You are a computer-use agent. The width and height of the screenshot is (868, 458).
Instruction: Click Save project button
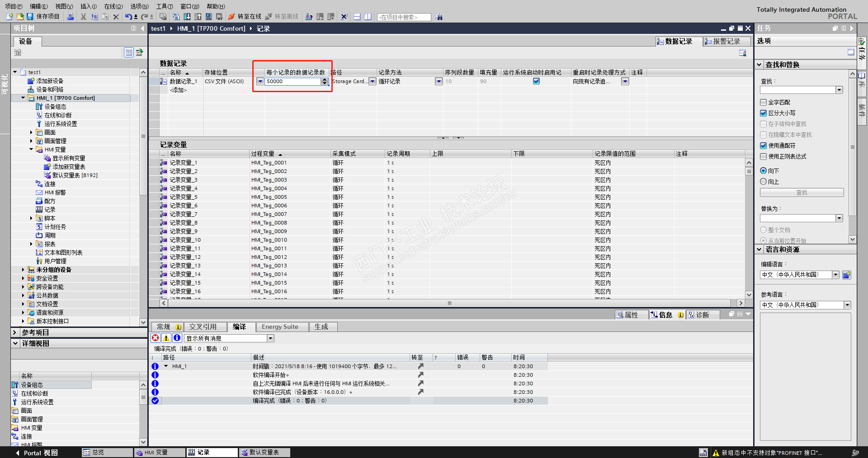click(x=43, y=17)
